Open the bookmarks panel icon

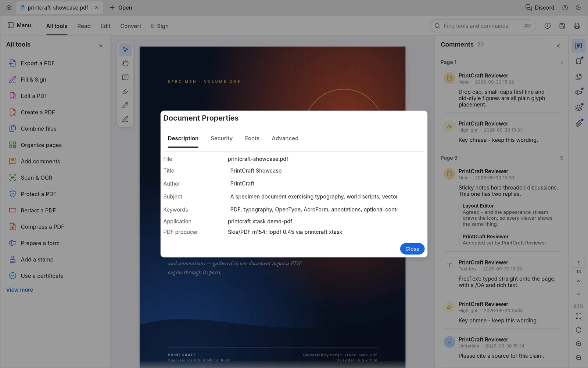[578, 61]
